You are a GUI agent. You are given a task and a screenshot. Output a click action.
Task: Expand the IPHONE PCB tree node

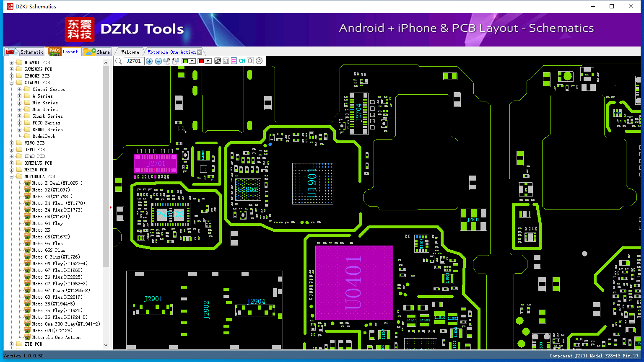coord(11,76)
